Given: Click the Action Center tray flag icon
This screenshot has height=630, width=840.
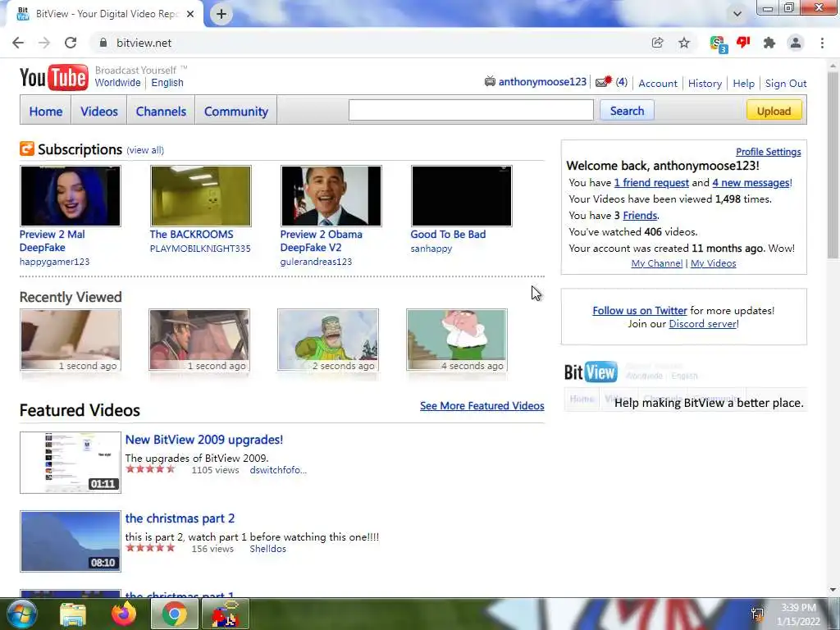Looking at the screenshot, I should (757, 614).
